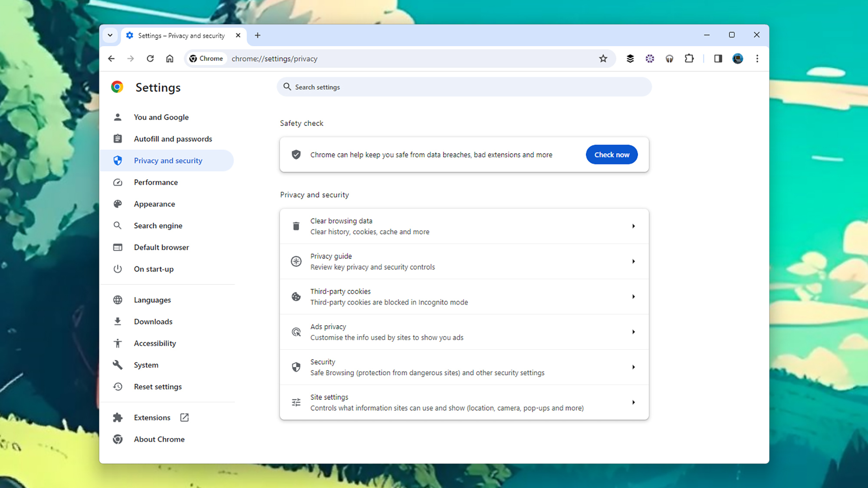Open the home page icon
This screenshot has height=488, width=868.
pos(170,59)
